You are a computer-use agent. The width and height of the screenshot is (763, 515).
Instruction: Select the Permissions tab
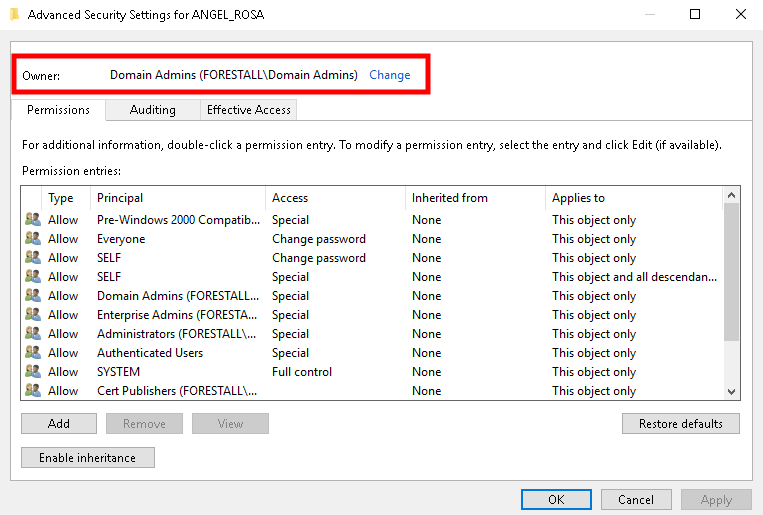tap(58, 110)
